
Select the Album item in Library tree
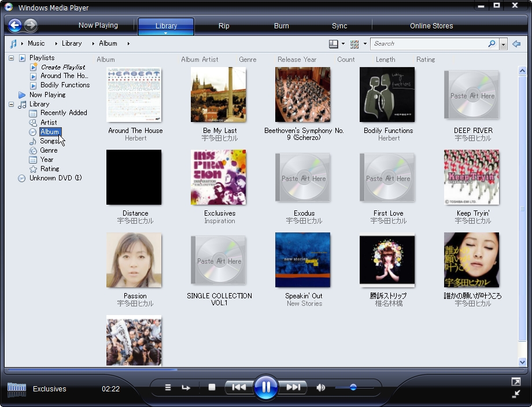tap(50, 132)
